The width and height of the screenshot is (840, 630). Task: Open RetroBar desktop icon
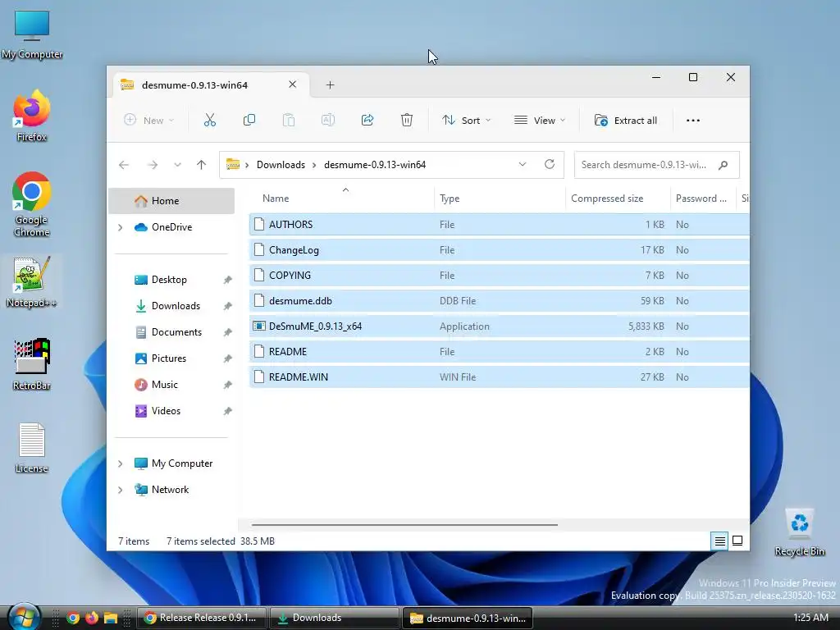pos(32,364)
